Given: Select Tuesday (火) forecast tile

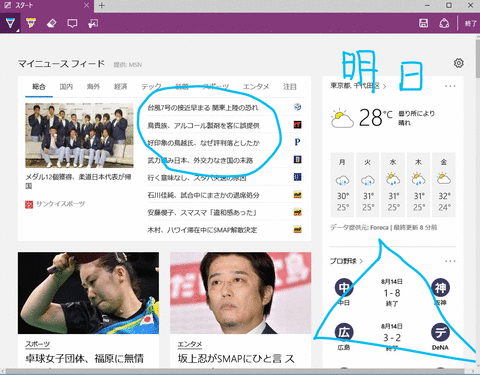Looking at the screenshot, I should pyautogui.click(x=368, y=185).
